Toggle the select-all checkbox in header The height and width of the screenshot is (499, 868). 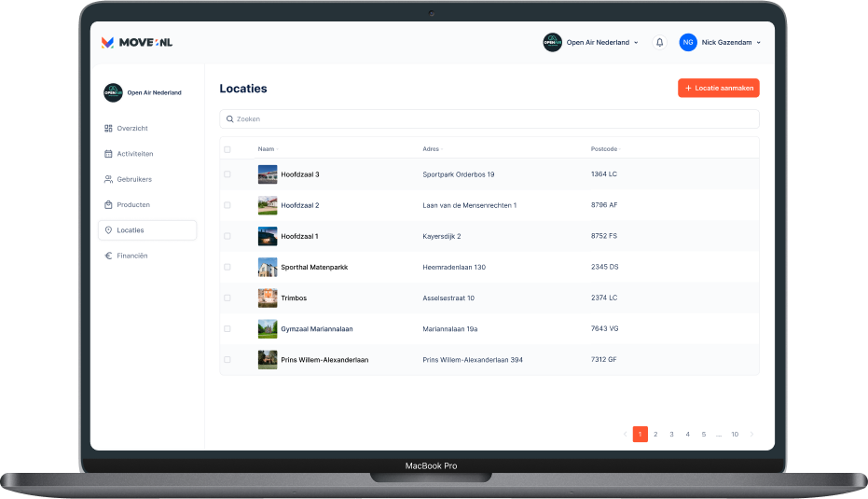tap(227, 149)
